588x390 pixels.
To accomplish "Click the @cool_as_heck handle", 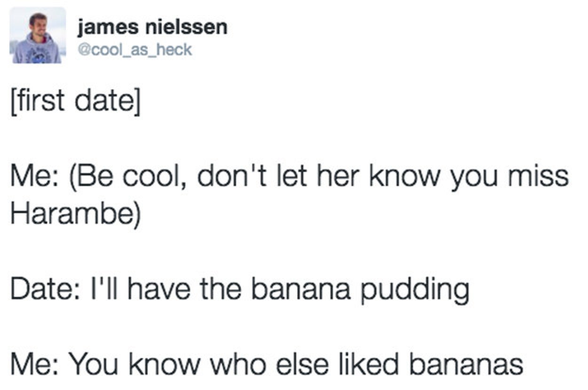I will (x=135, y=49).
